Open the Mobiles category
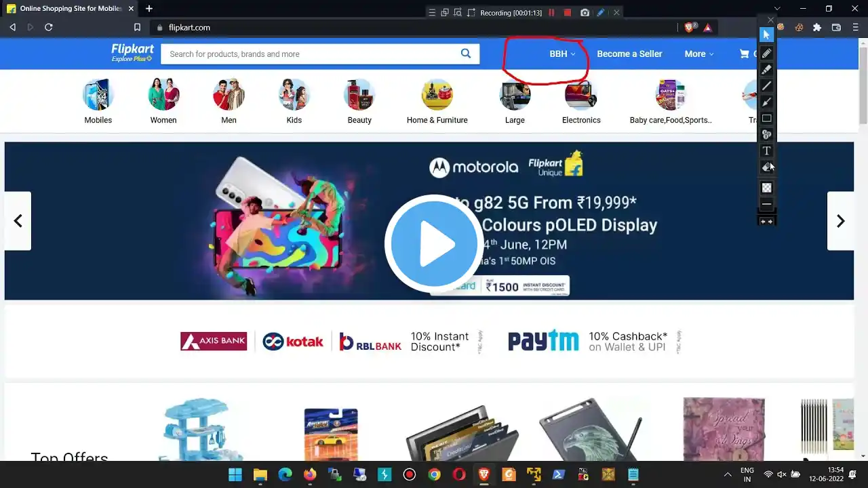868x488 pixels. click(x=98, y=102)
